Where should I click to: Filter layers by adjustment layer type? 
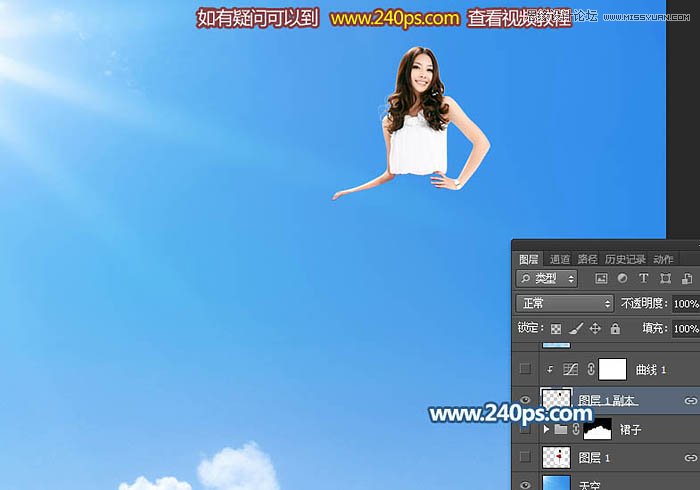622,278
